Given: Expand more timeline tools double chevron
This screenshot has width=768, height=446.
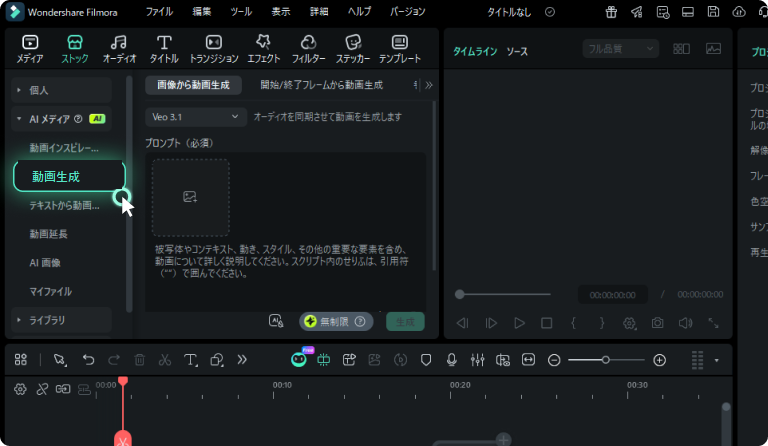Looking at the screenshot, I should pyautogui.click(x=242, y=360).
